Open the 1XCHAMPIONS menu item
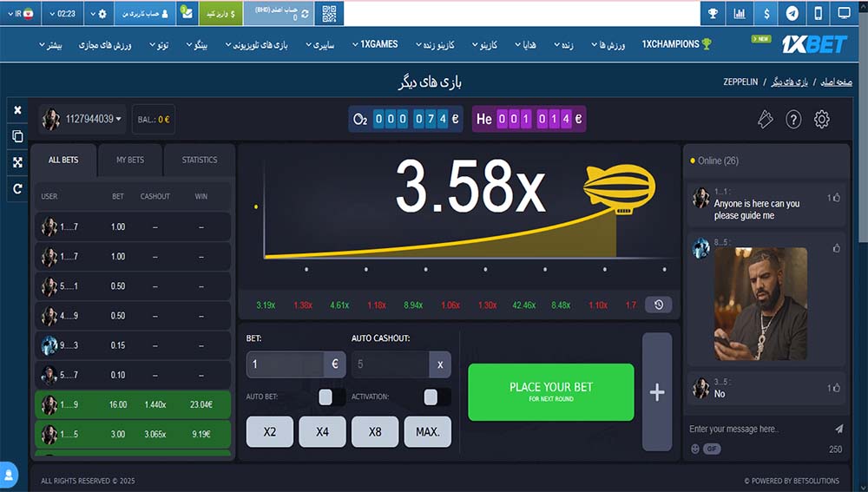Viewport: 868px width, 492px height. pyautogui.click(x=676, y=44)
